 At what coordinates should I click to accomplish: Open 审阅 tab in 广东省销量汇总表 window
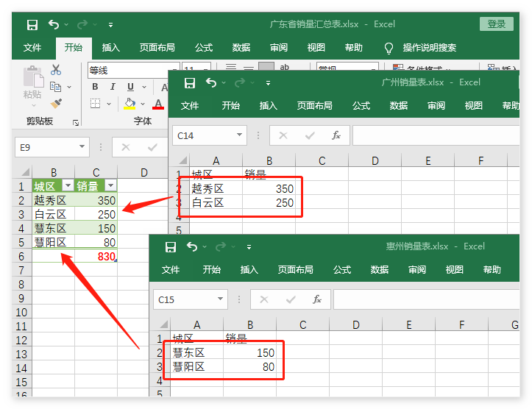click(279, 48)
